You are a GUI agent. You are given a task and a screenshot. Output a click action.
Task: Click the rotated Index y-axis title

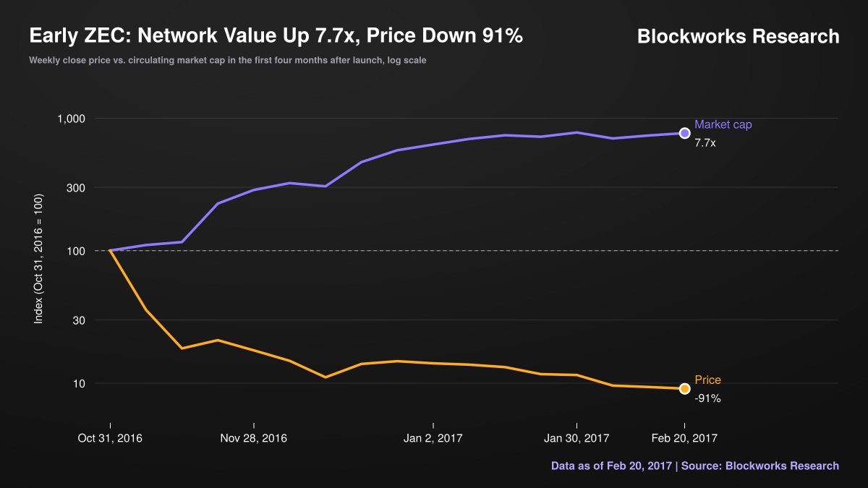(40, 259)
